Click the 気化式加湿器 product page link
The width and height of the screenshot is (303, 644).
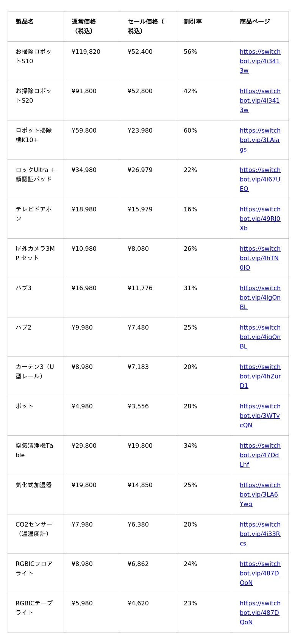[260, 494]
